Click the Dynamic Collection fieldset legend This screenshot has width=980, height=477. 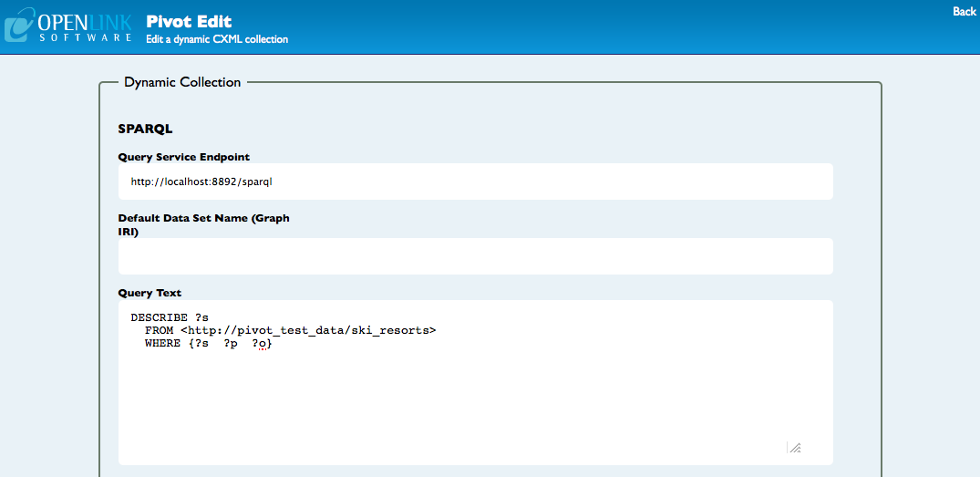tap(182, 82)
